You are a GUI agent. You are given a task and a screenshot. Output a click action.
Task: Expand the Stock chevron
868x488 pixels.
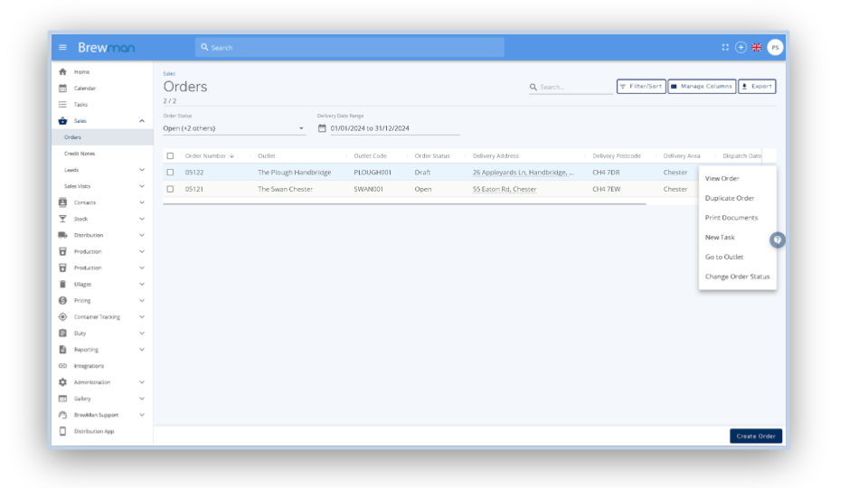tap(142, 219)
